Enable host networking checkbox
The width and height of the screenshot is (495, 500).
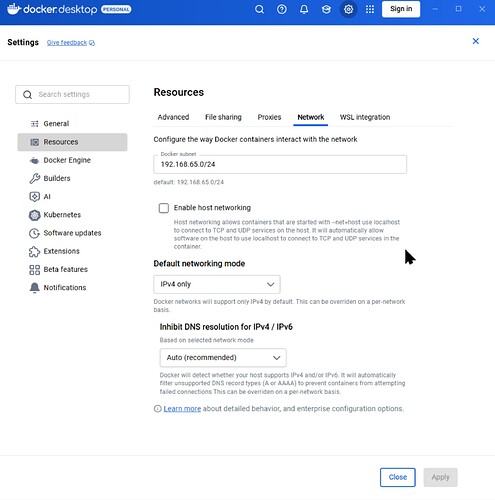[164, 208]
